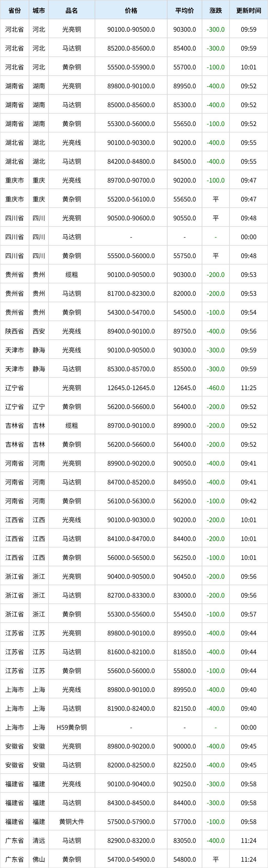
Task: Click the 品名 column header
Action: pyautogui.click(x=72, y=10)
